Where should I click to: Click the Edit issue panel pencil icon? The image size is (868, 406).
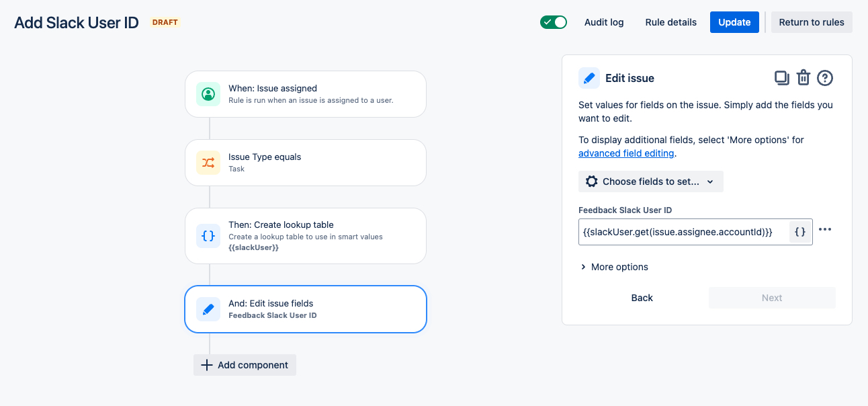[x=589, y=78]
